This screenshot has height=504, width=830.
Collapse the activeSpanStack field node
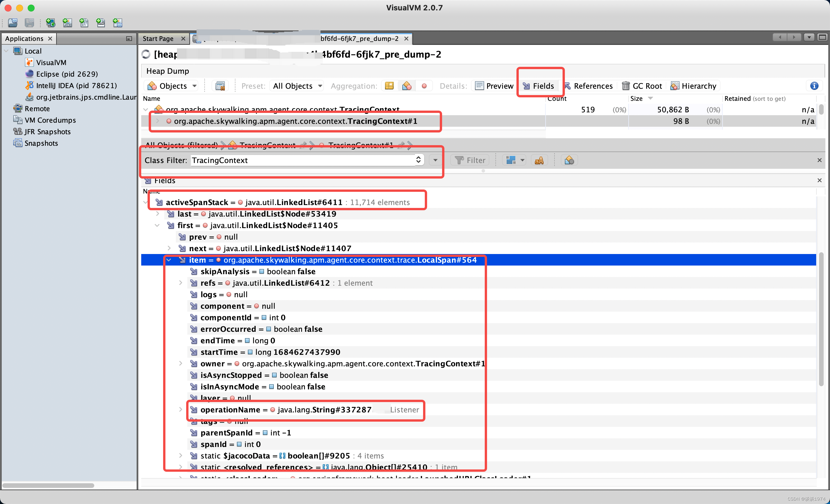pyautogui.click(x=146, y=202)
